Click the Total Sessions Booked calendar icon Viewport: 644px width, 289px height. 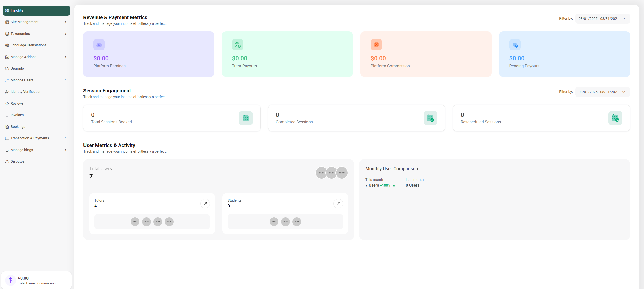(245, 118)
